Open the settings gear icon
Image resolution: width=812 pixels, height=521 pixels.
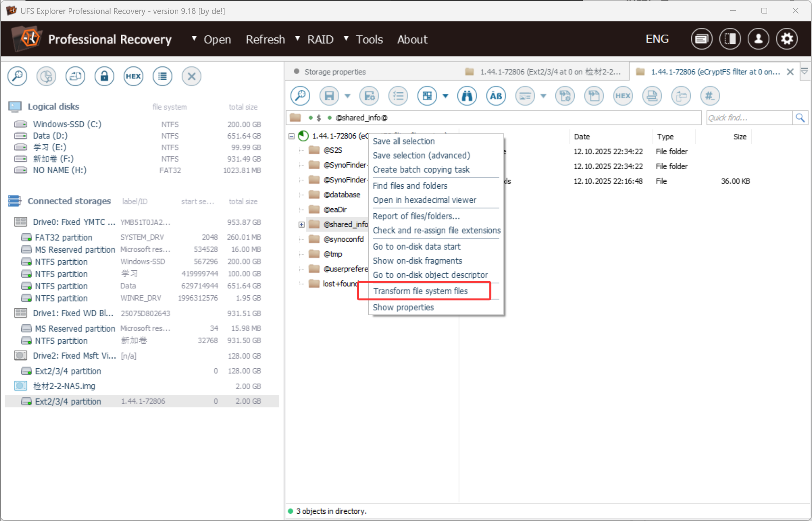[787, 39]
